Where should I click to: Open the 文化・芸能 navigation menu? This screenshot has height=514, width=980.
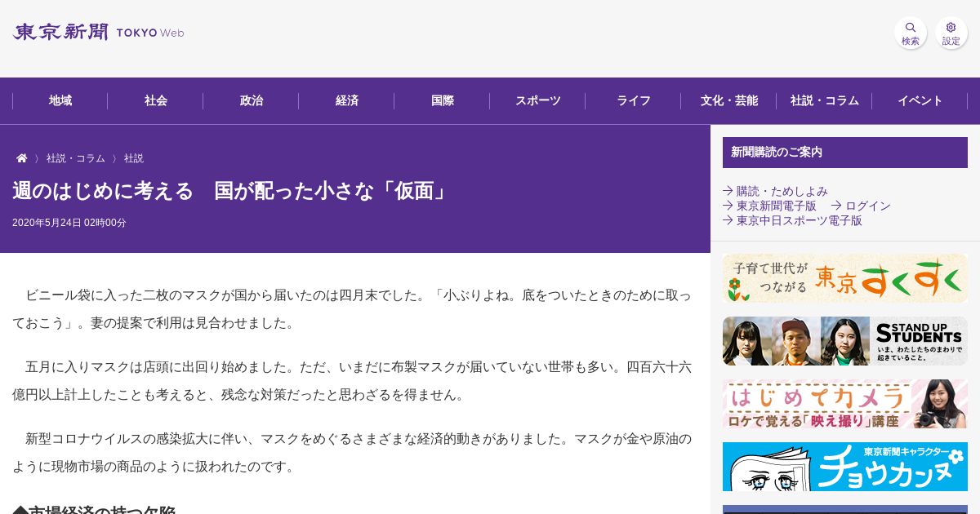tap(729, 101)
